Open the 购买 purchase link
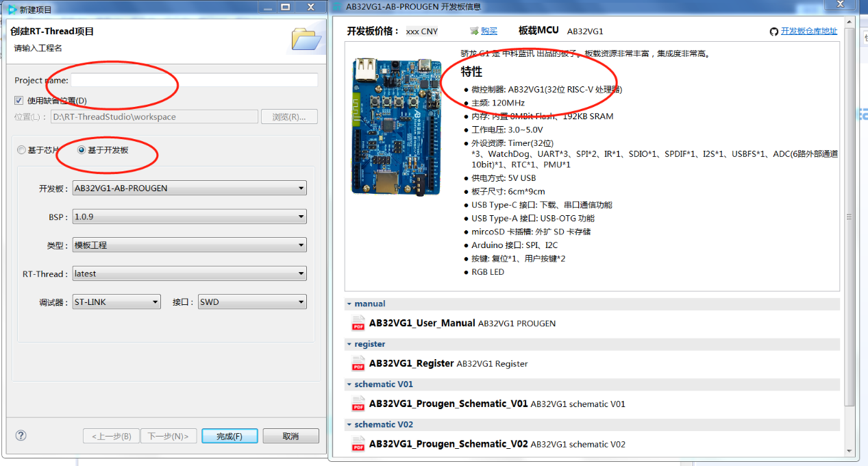The width and height of the screenshot is (868, 466). [x=489, y=31]
